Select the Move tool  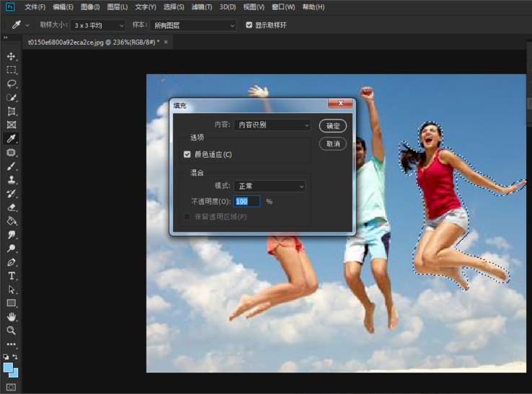pyautogui.click(x=12, y=56)
